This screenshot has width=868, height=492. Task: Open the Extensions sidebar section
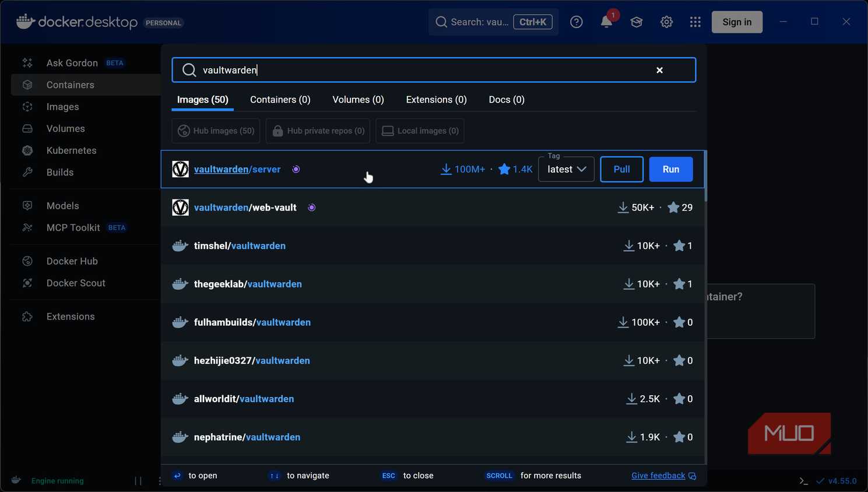[x=85, y=317]
